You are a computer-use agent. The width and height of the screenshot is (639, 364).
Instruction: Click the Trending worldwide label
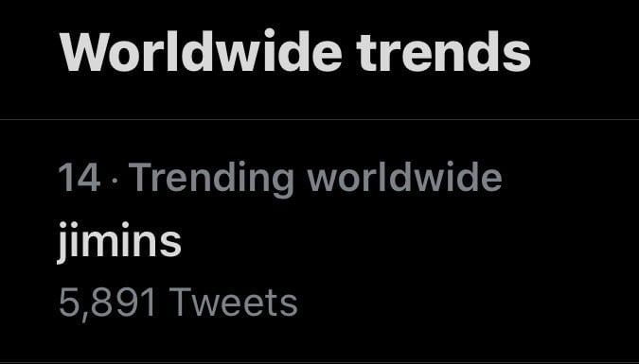[315, 179]
